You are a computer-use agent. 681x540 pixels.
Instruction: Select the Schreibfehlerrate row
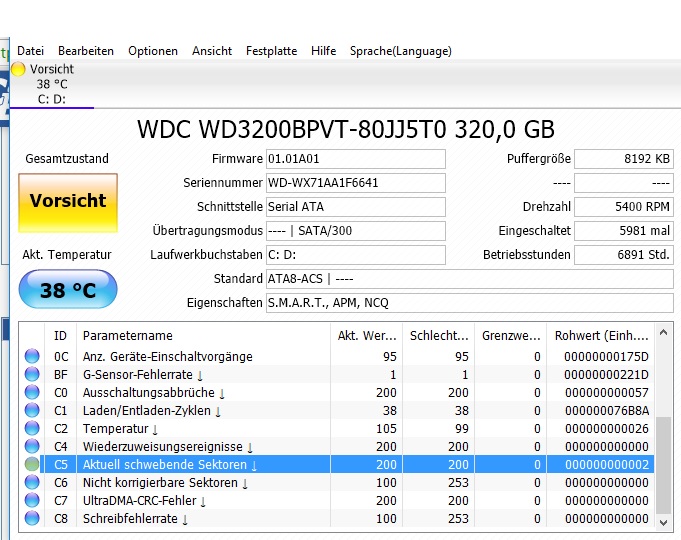337,519
